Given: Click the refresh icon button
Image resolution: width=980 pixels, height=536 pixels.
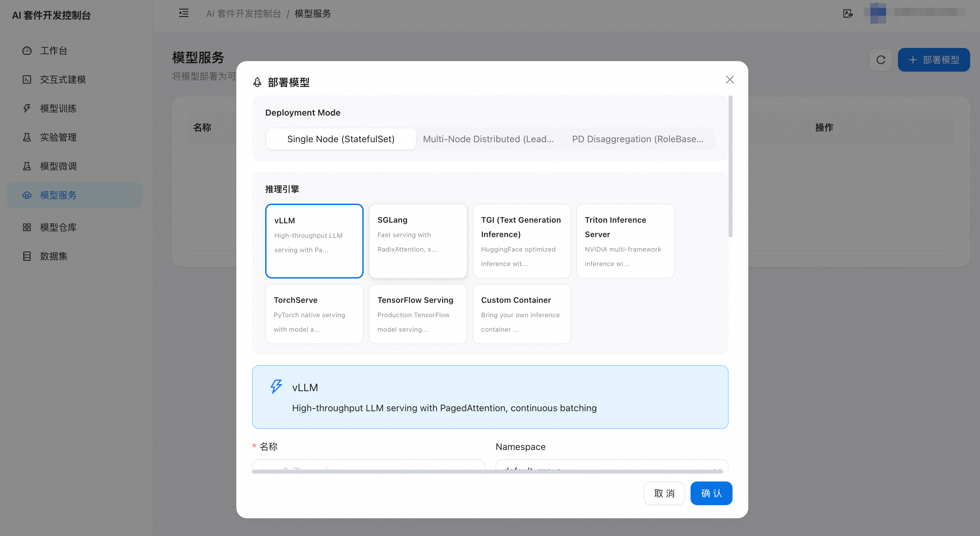Looking at the screenshot, I should pyautogui.click(x=881, y=60).
